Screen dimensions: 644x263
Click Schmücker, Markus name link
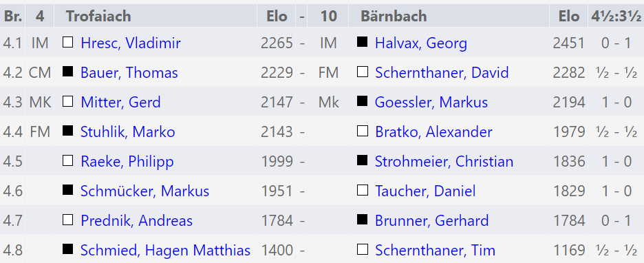[x=144, y=191]
